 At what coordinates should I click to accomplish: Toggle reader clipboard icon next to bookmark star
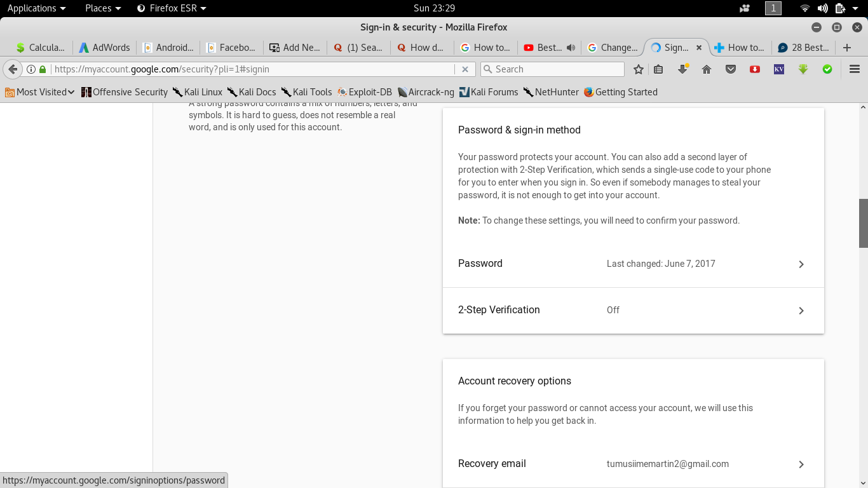658,69
